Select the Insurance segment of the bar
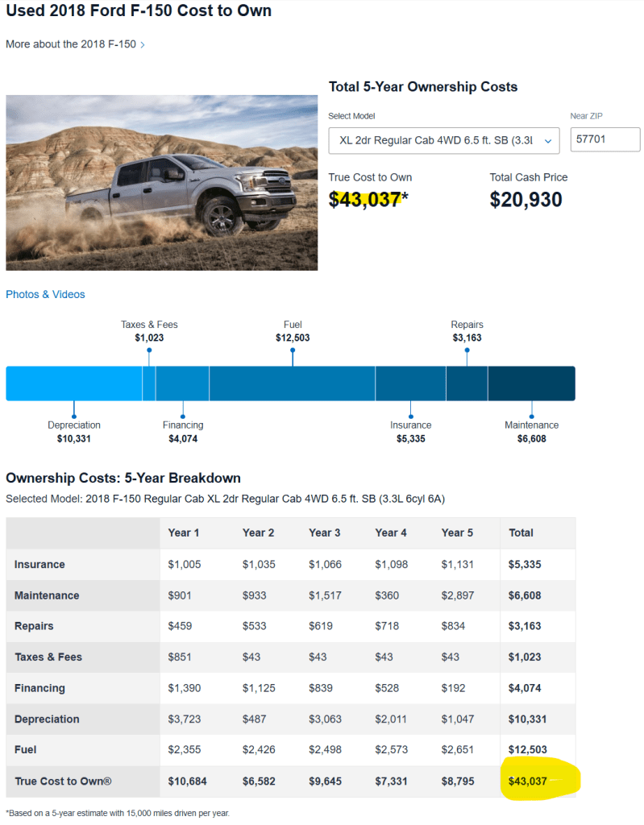Screen dimensions: 644x825 (410, 383)
